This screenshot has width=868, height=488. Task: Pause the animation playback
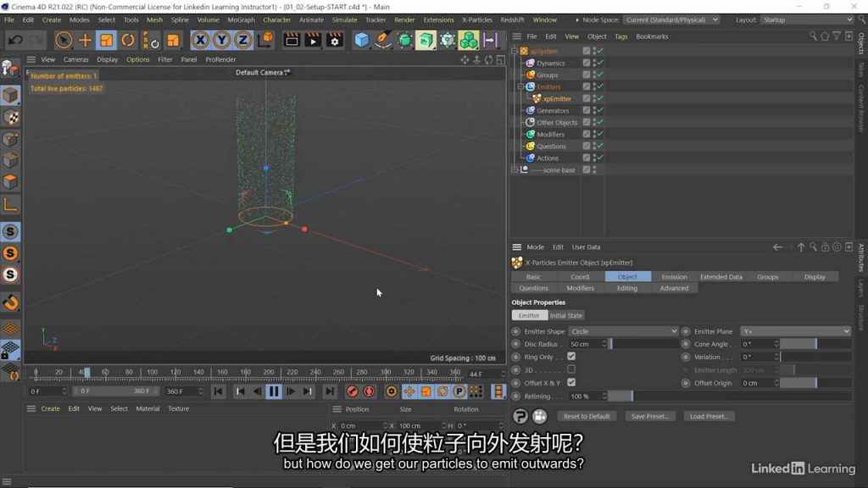pos(274,391)
